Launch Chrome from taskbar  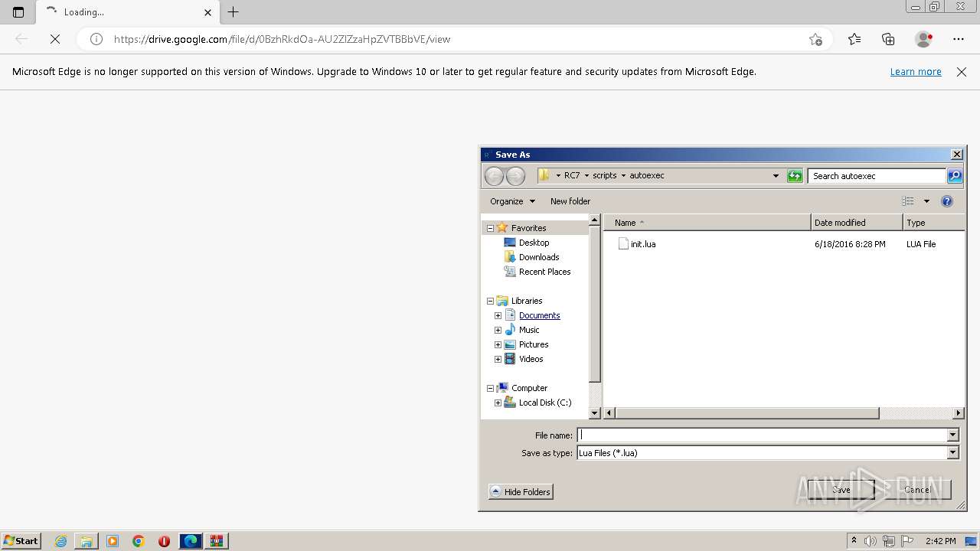(x=139, y=541)
